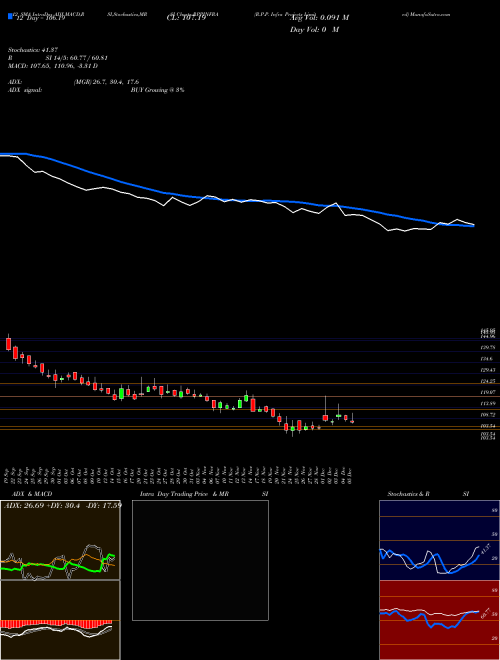This screenshot has width=500, height=660.
Task: Click the 'Stochastics: 41.37' reading
Action: (32, 50)
